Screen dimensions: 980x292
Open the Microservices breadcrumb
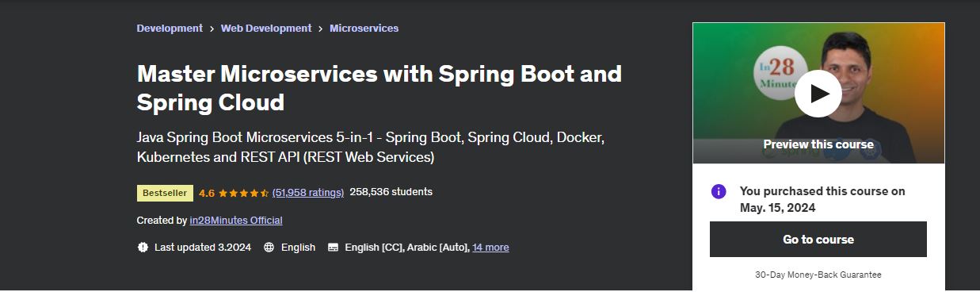tap(364, 28)
